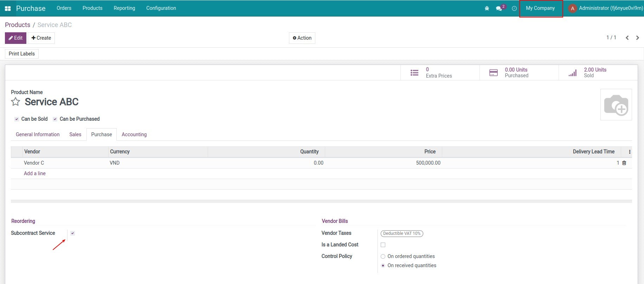Sort by the Price column header
This screenshot has width=644, height=284.
[x=383, y=152]
